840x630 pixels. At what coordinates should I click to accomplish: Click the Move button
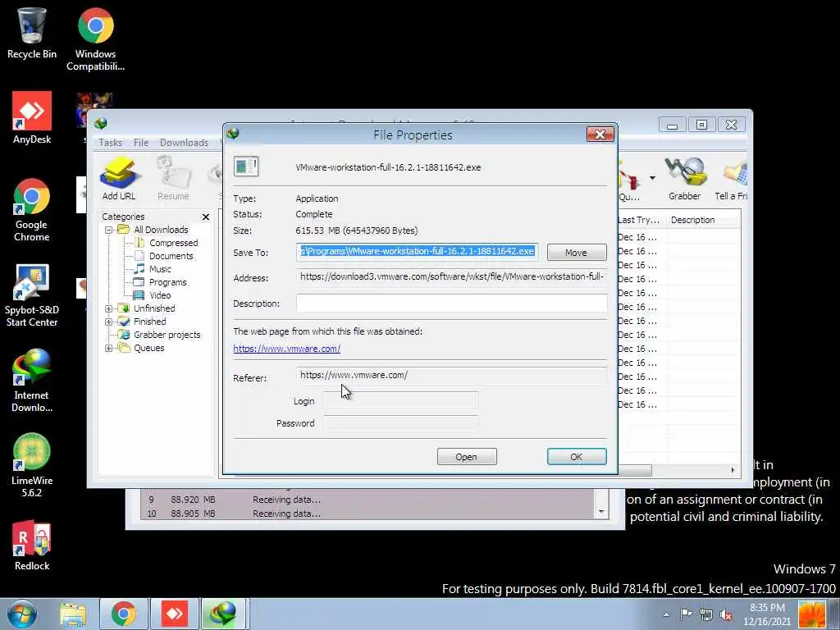click(x=577, y=253)
